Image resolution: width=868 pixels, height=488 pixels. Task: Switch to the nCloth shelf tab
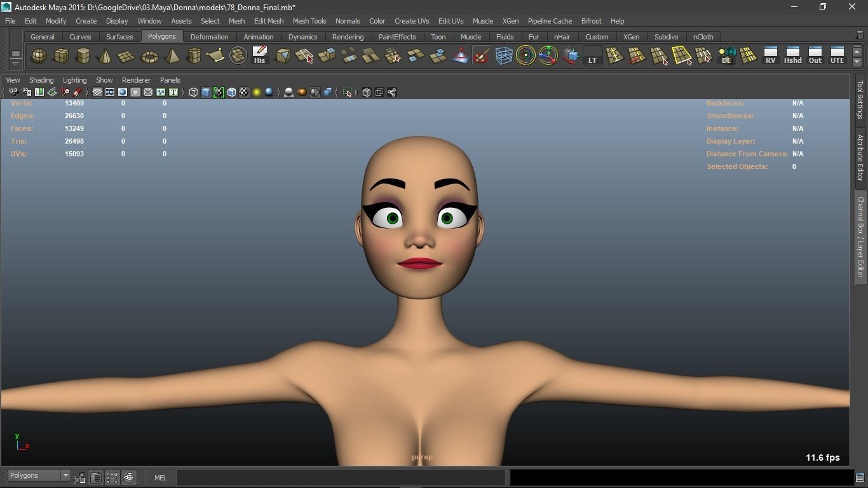[x=703, y=37]
